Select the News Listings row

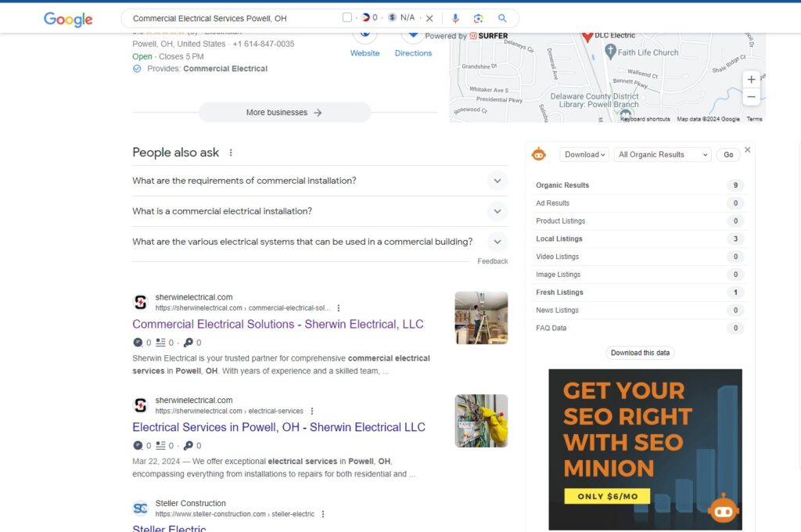[x=639, y=311]
